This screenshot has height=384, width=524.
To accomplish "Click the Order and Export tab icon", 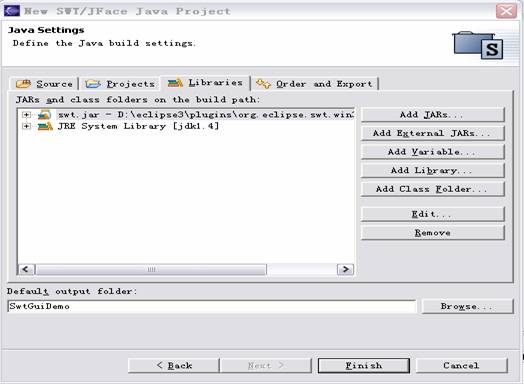I will 263,84.
